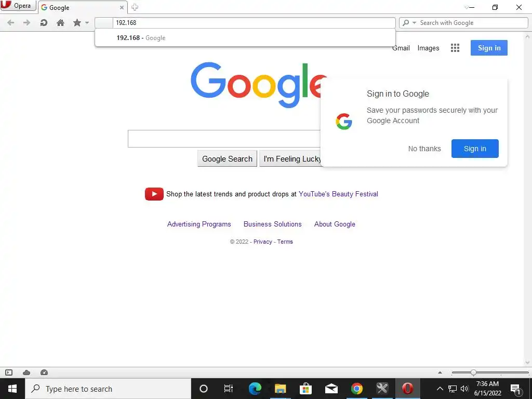Open the Opera main menu button
Viewport: 532px width, 399px height.
pos(18,6)
